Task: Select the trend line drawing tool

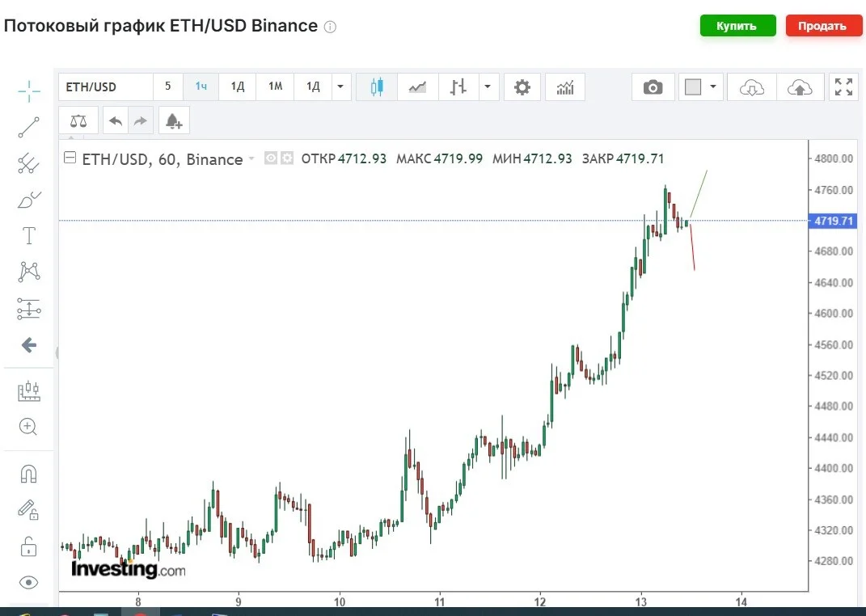Action: pyautogui.click(x=29, y=127)
